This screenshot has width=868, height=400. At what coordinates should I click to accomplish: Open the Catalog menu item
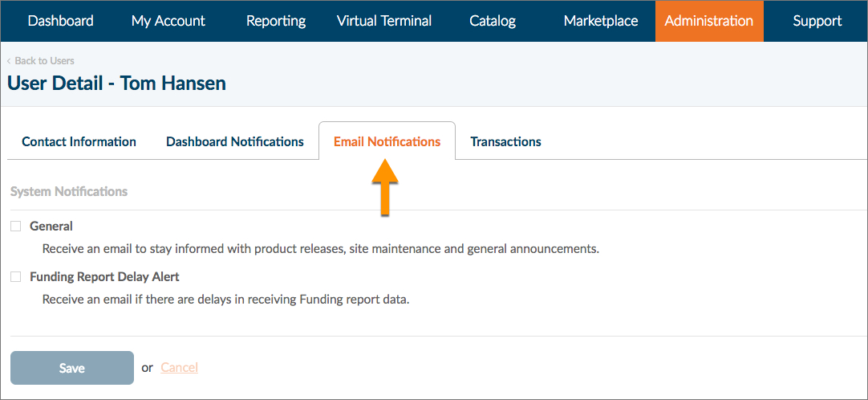tap(493, 21)
